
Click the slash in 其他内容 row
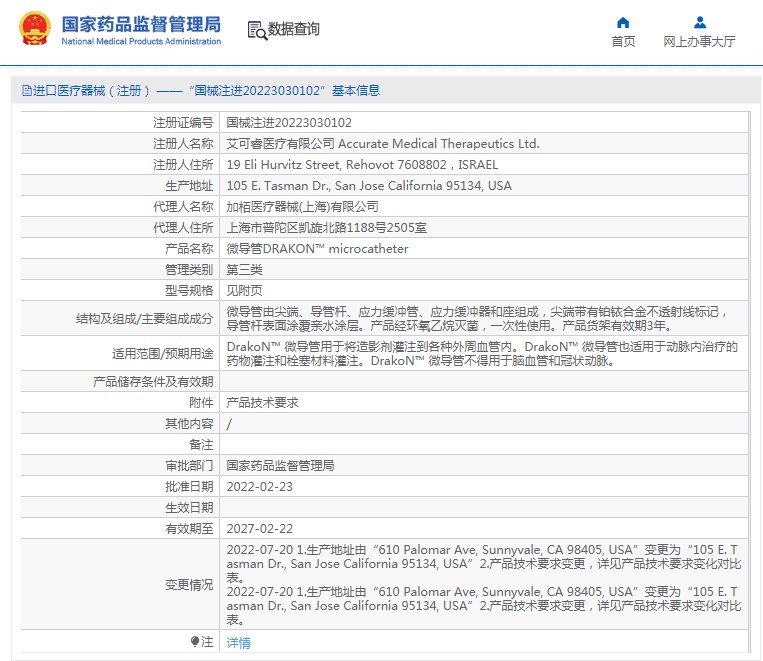(229, 424)
